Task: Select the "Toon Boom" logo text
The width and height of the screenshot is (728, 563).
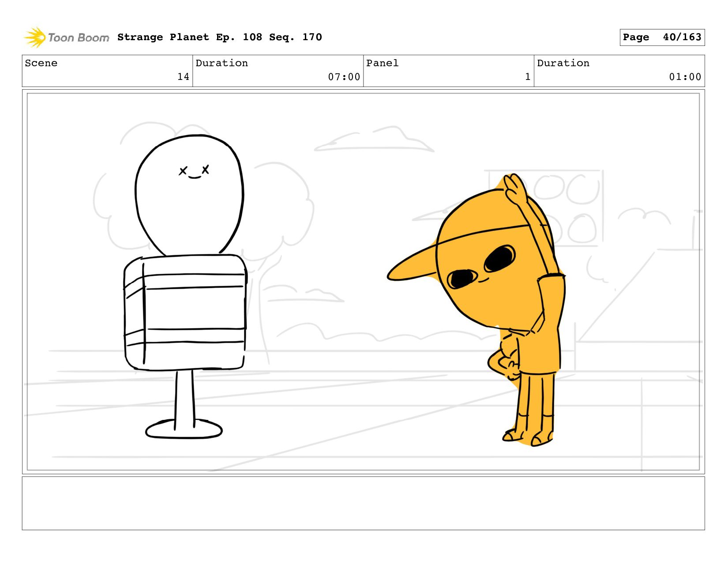Action: click(x=79, y=38)
